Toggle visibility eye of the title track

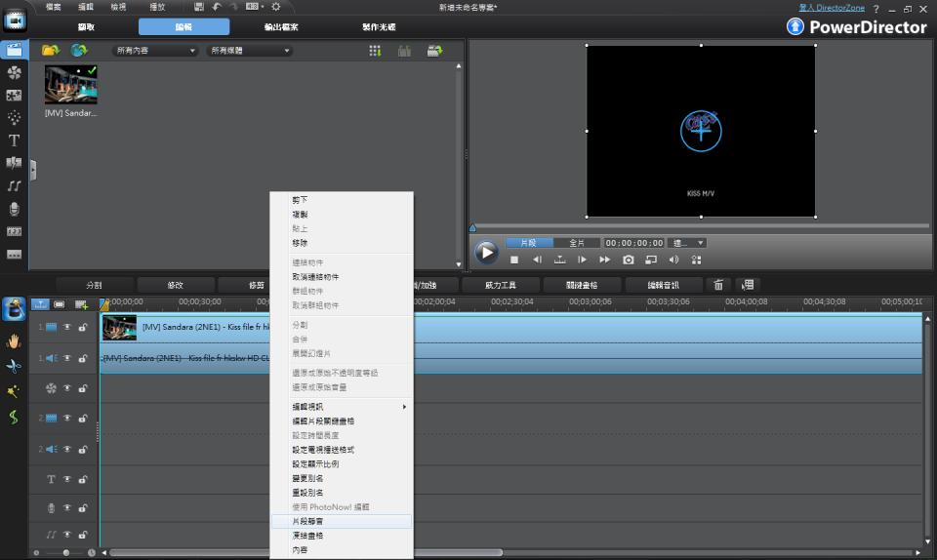click(x=67, y=480)
